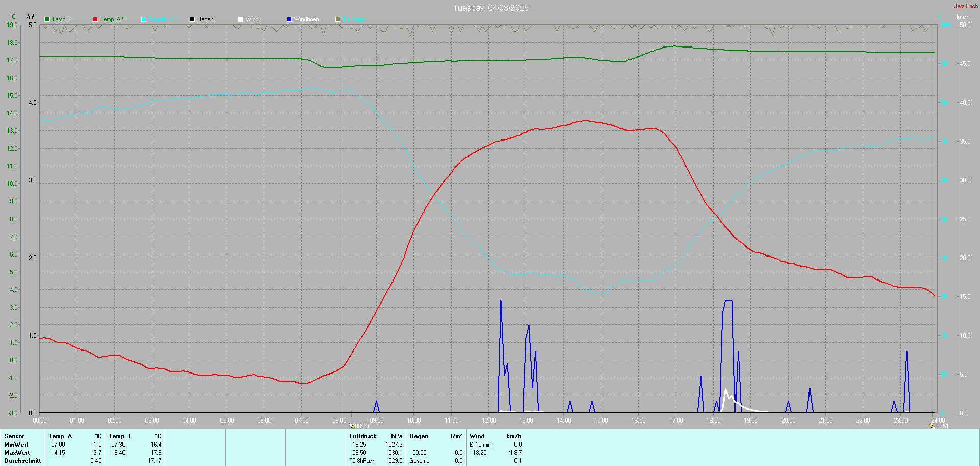Click the outdoor average value '5.45'

[x=96, y=461]
